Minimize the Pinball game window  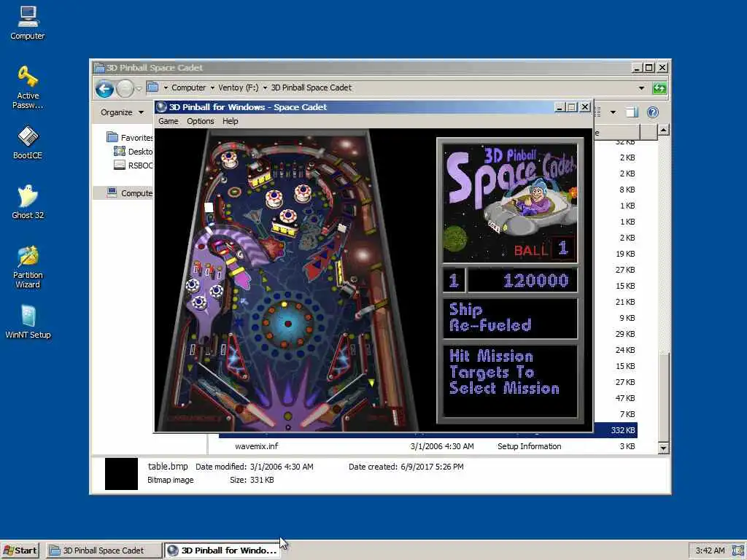[x=560, y=107]
